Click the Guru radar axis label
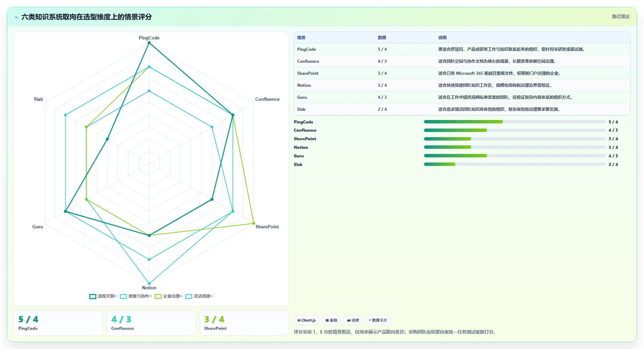Screen dimensions: 644x349 tap(38, 227)
